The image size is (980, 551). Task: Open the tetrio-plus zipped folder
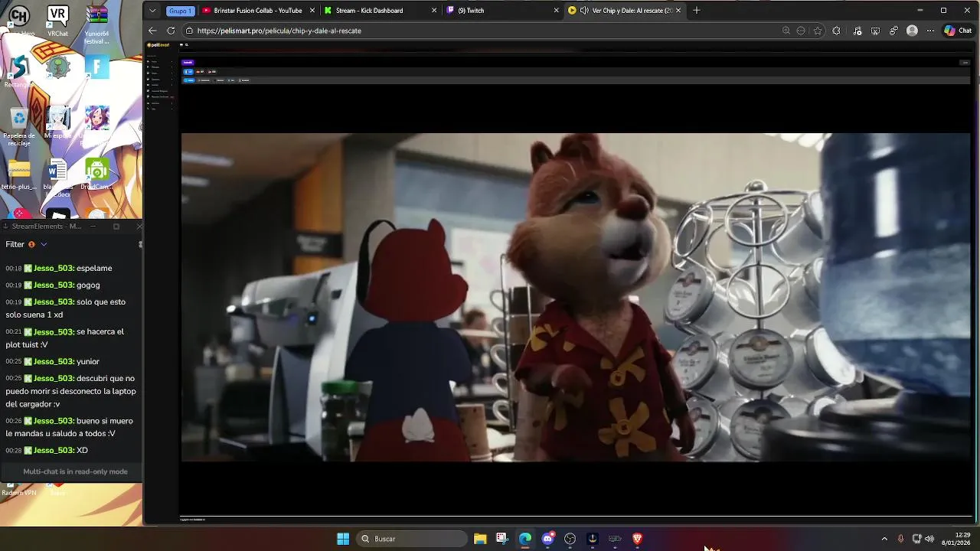pos(19,174)
